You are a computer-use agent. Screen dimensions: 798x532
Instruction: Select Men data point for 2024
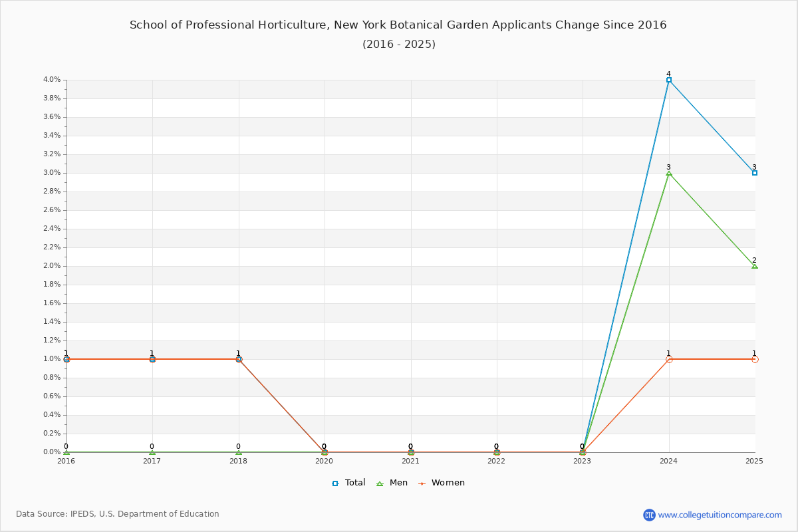click(x=669, y=173)
